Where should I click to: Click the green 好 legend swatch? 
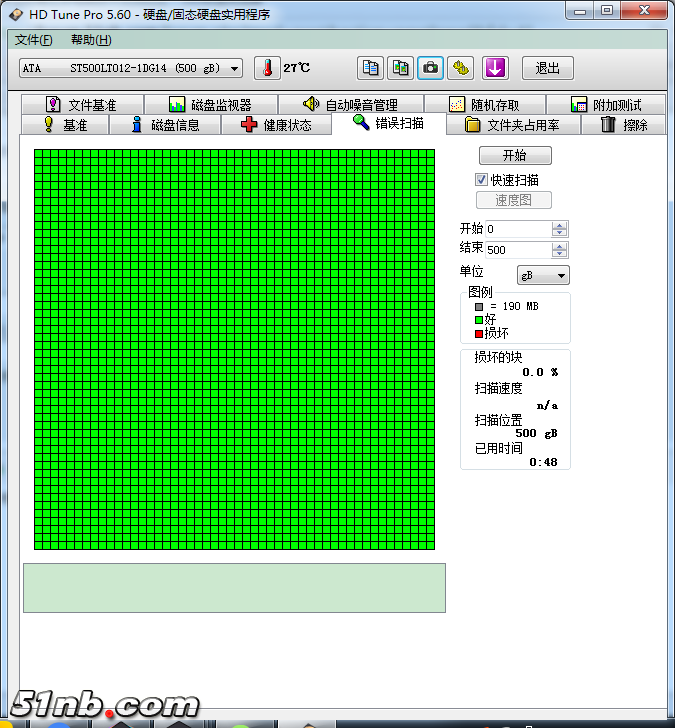[479, 320]
